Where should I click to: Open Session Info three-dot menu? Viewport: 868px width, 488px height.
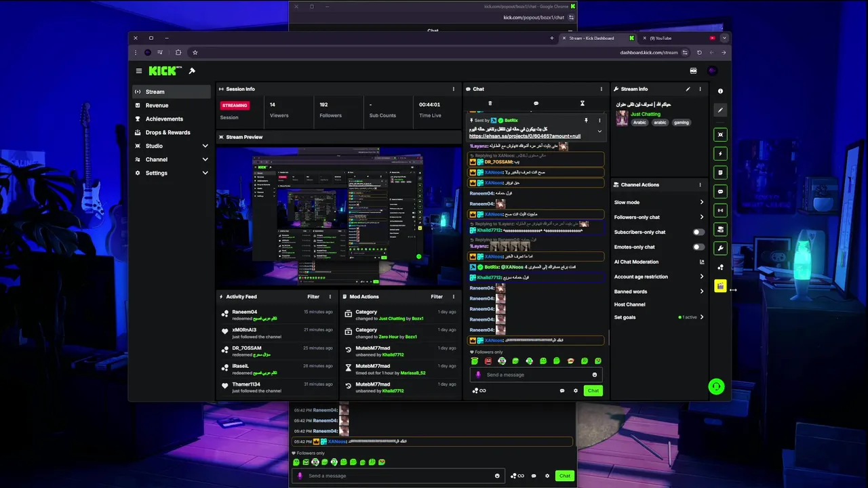click(454, 89)
